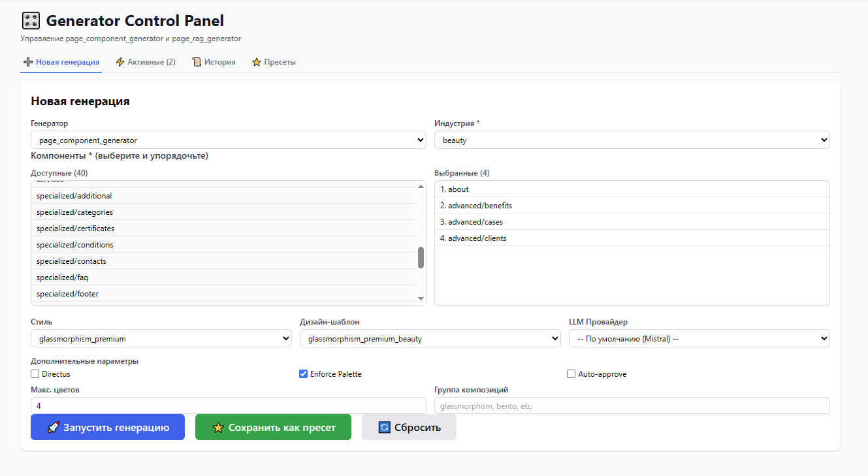Click the Сохранить как пресет button

[x=273, y=427]
